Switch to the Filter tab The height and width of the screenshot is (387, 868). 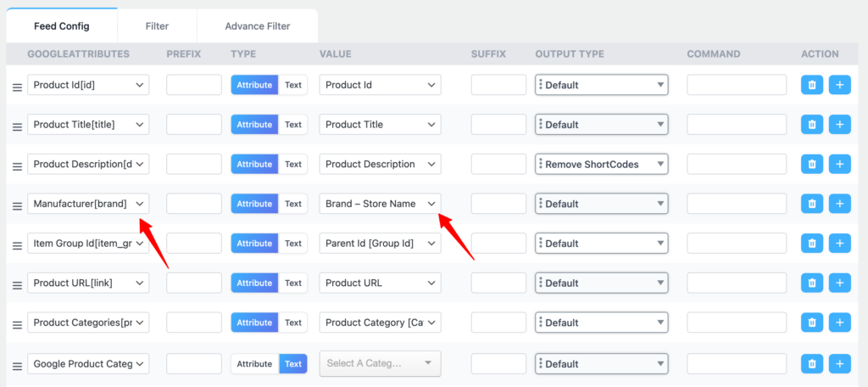(157, 26)
